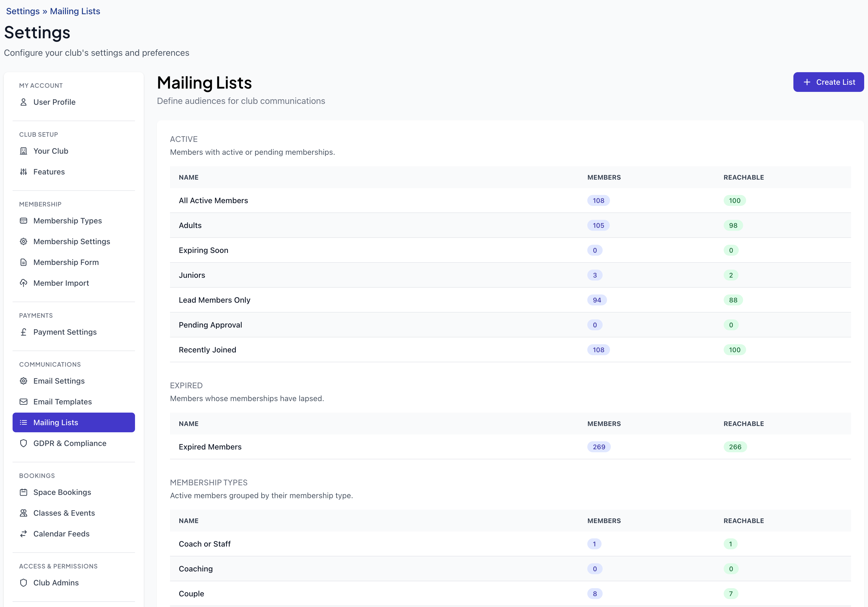Image resolution: width=868 pixels, height=607 pixels.
Task: Select the Expiring Soon list
Action: [x=510, y=250]
